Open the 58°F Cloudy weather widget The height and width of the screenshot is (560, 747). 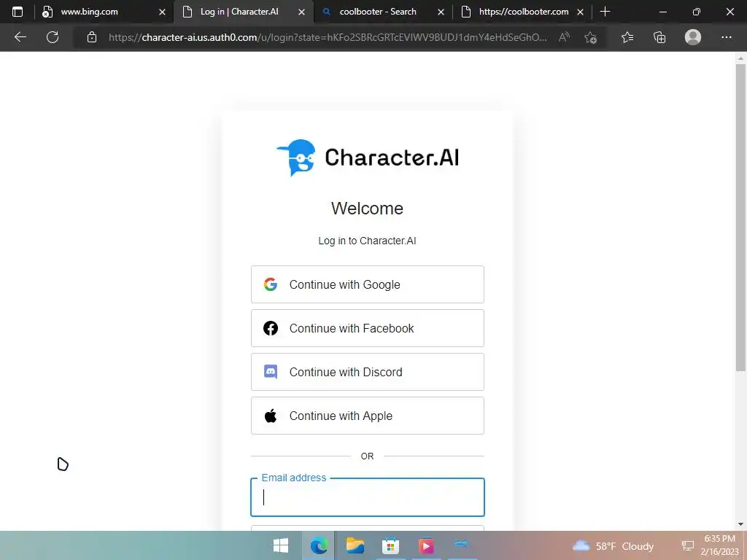pyautogui.click(x=613, y=545)
